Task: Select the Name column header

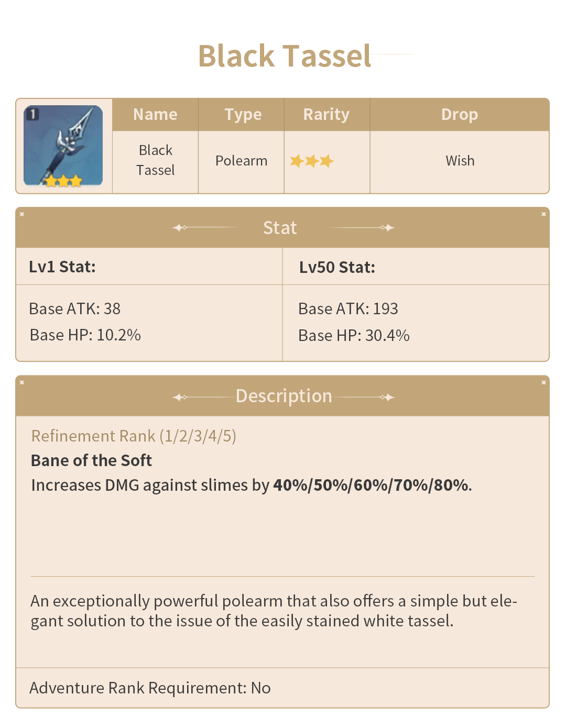Action: [x=155, y=115]
